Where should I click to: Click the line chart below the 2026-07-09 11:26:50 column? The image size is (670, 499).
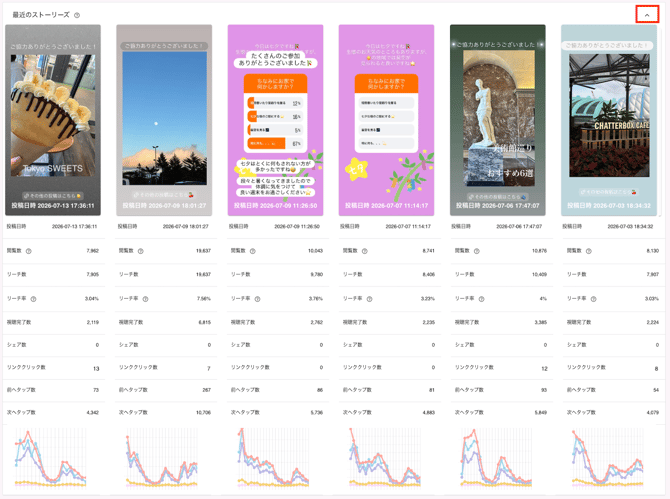click(273, 458)
